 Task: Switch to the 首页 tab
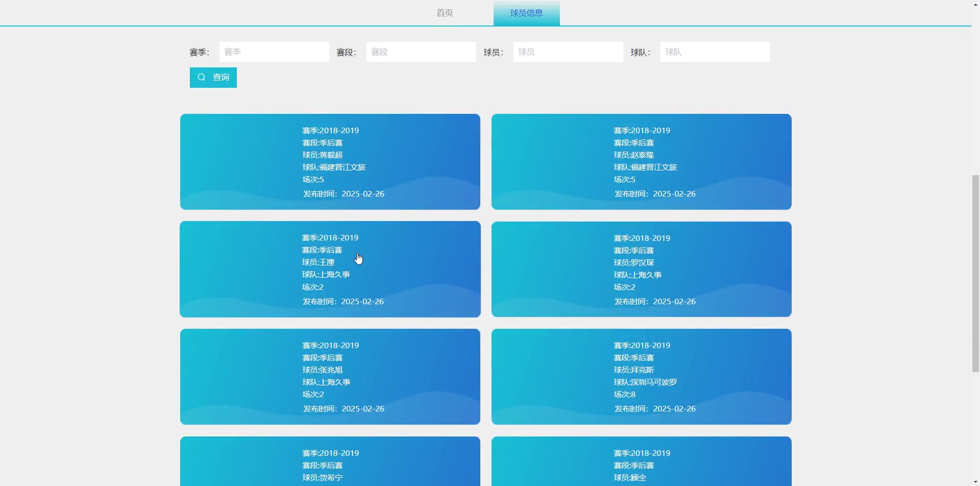pos(445,13)
